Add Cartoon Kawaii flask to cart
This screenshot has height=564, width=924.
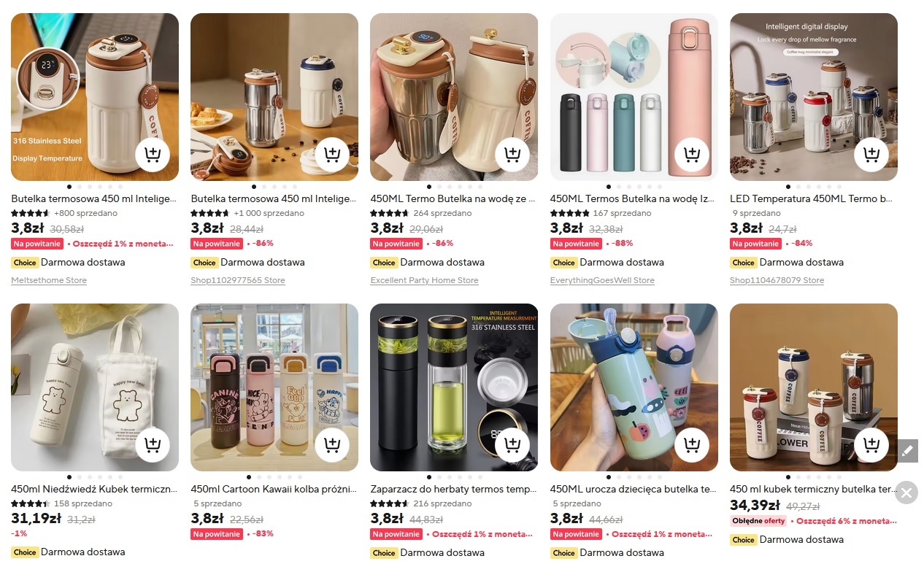pos(332,444)
